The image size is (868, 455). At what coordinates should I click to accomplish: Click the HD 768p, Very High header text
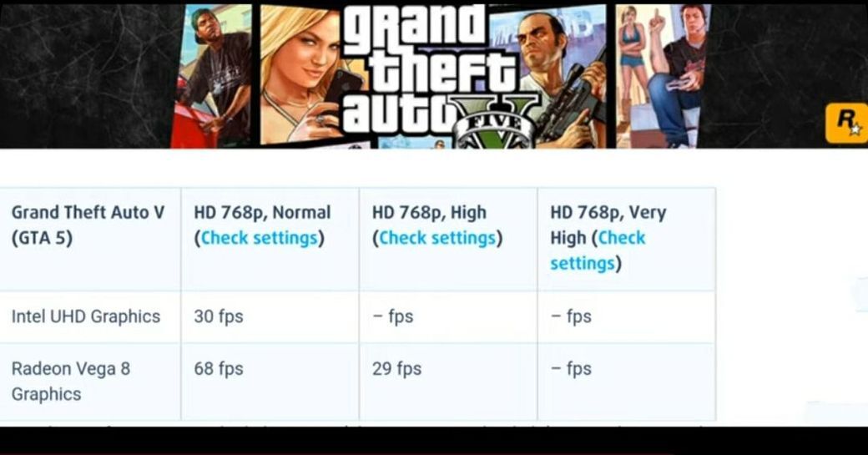pyautogui.click(x=608, y=238)
